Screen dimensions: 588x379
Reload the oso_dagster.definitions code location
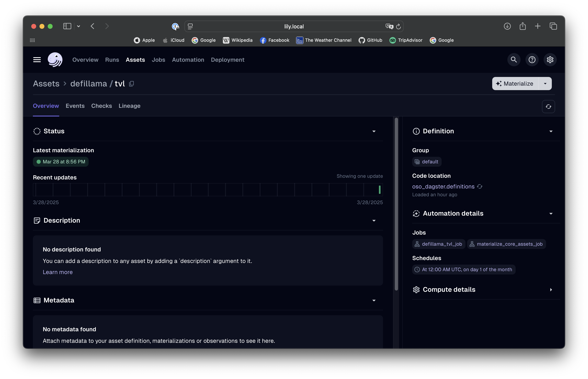click(x=480, y=187)
